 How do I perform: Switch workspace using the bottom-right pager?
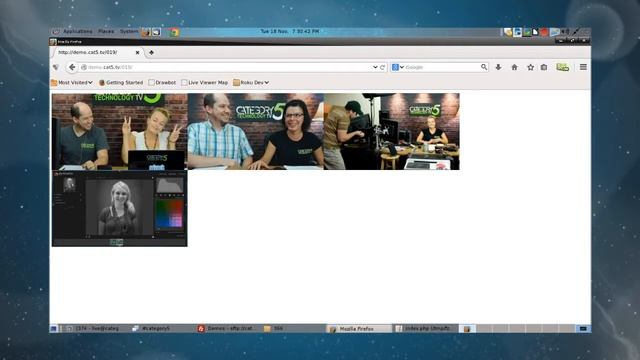coord(583,328)
